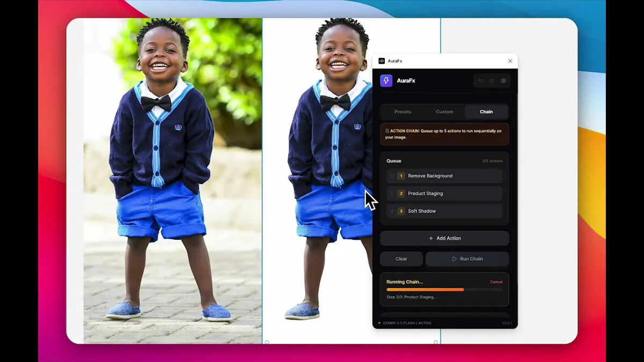Image resolution: width=644 pixels, height=362 pixels.
Task: Select the Remove Background queue item
Action: 444,176
